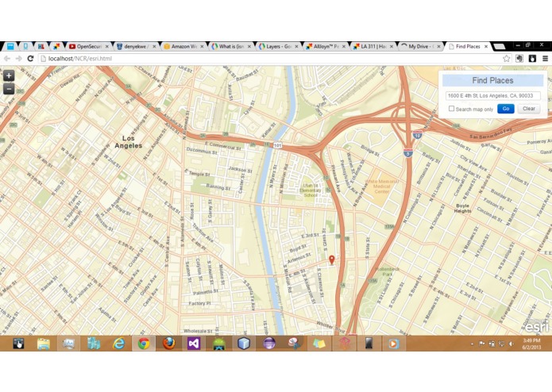
Task: Open the Android tool taskbar icon
Action: pos(218,344)
